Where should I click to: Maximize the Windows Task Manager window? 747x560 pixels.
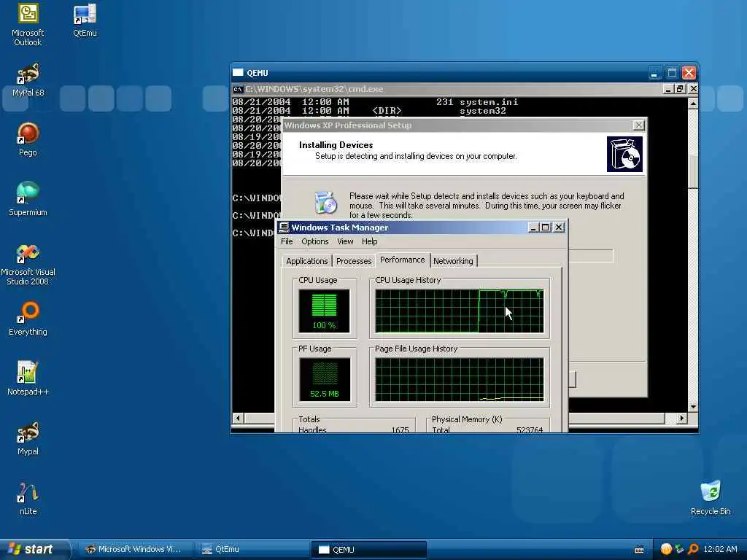point(546,227)
